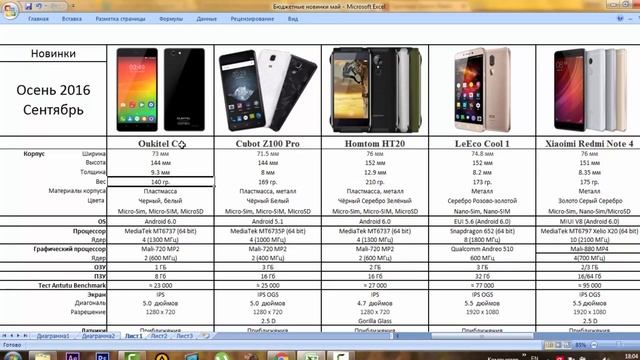Switch to Normal view in status bar

click(550, 345)
